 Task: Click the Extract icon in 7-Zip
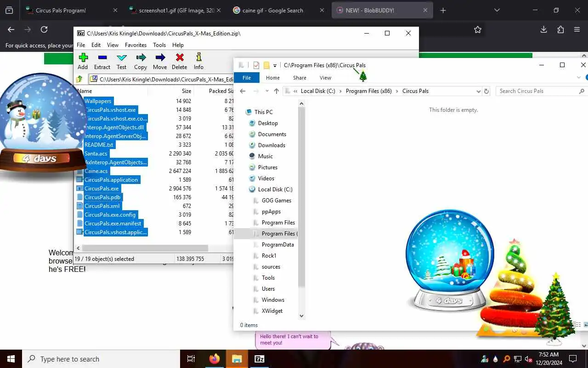click(102, 61)
